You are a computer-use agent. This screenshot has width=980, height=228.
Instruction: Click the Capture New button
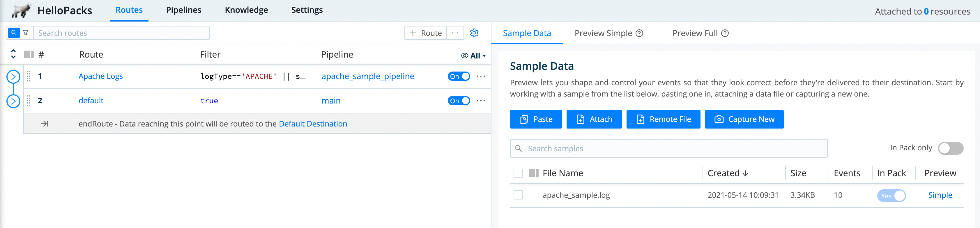point(744,119)
